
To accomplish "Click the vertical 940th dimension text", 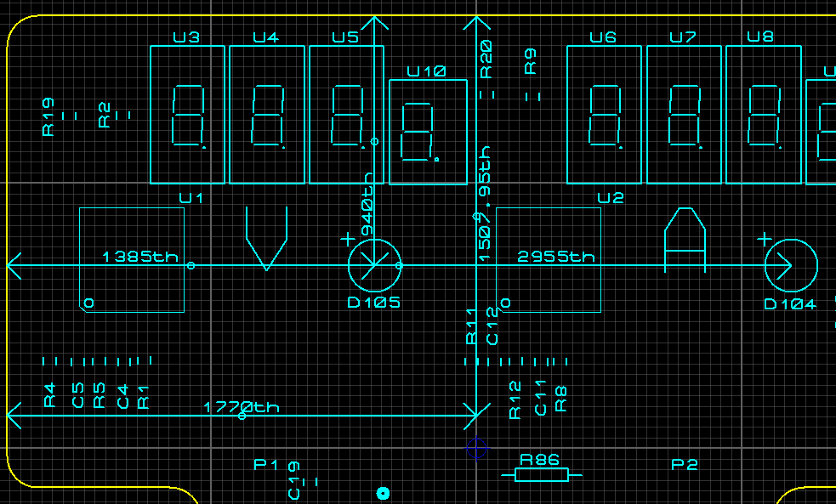I will pyautogui.click(x=367, y=205).
